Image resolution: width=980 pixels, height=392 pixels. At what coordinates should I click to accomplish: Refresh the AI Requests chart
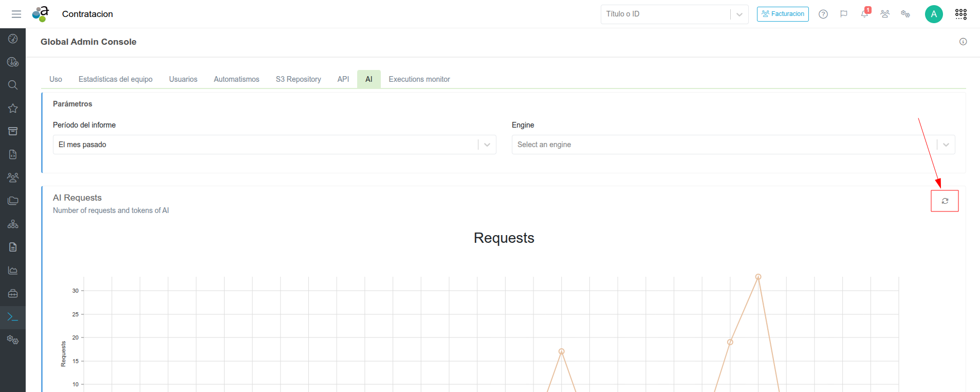tap(945, 201)
